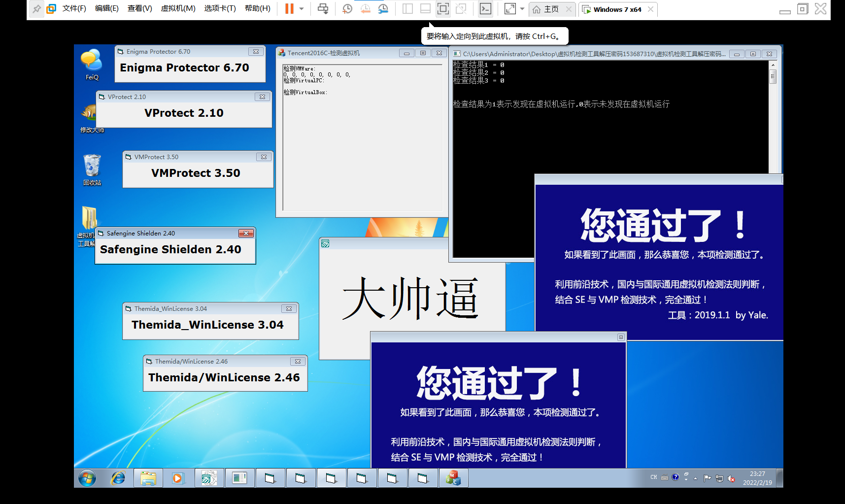The image size is (845, 504).
Task: Open the 选项卡(T) menu
Action: pos(220,8)
